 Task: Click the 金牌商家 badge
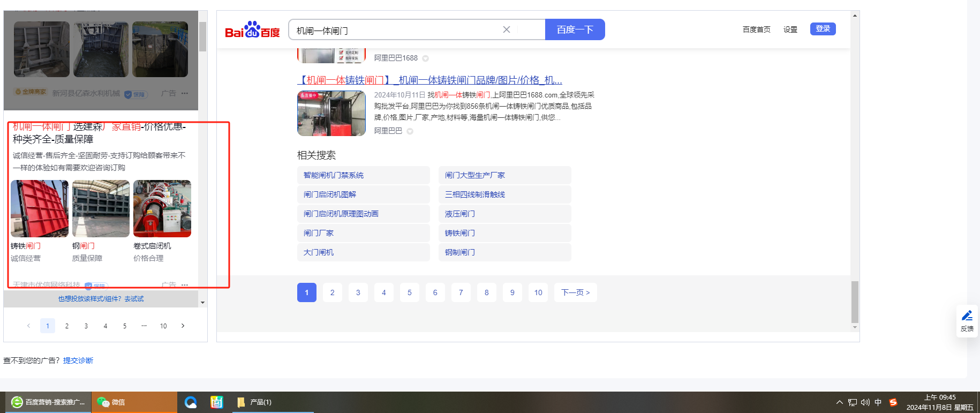[x=31, y=92]
